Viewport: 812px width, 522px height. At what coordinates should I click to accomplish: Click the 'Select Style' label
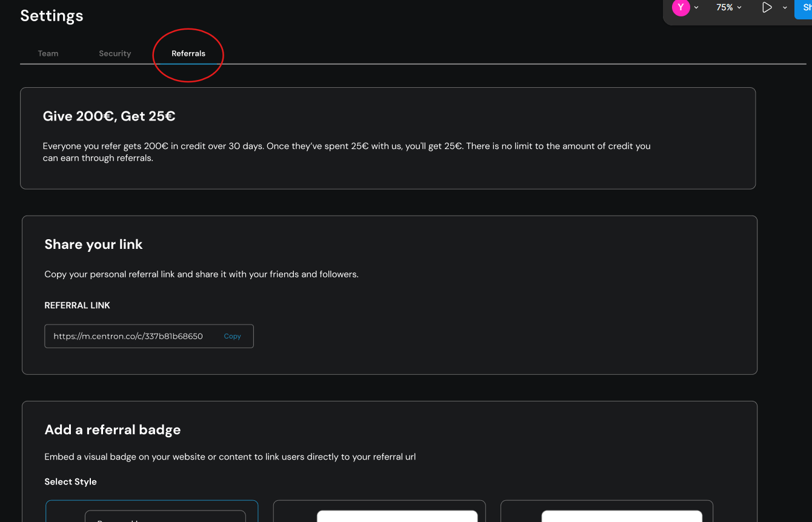point(70,481)
